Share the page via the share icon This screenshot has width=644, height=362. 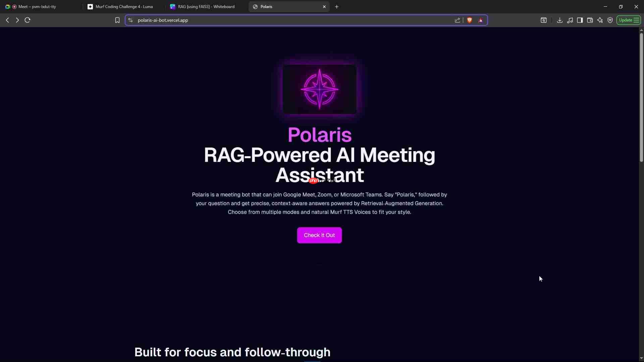click(458, 20)
